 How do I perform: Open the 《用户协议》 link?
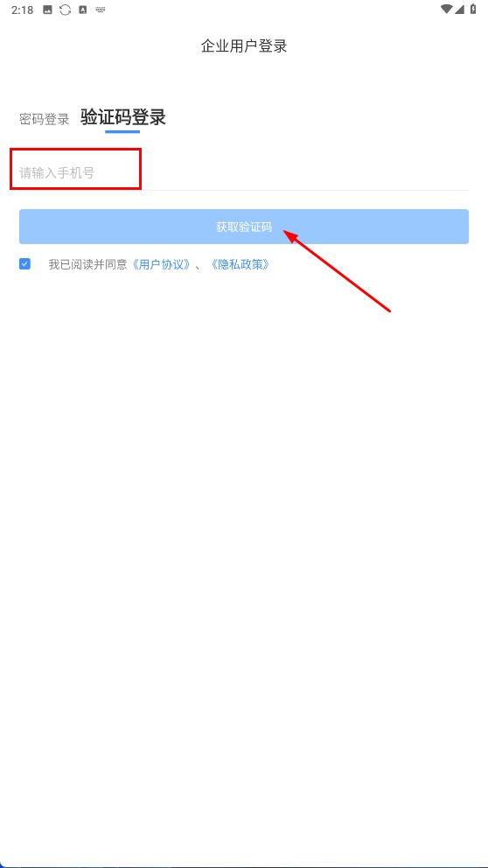[x=161, y=264]
